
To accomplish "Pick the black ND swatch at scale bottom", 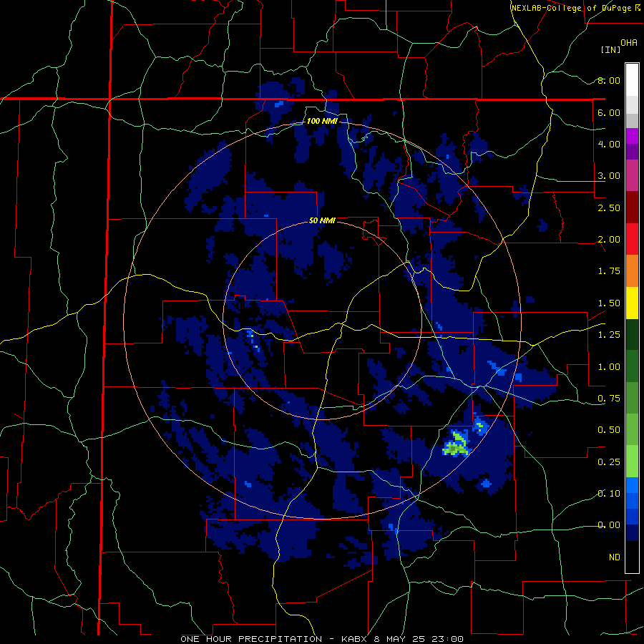I will 632,557.
